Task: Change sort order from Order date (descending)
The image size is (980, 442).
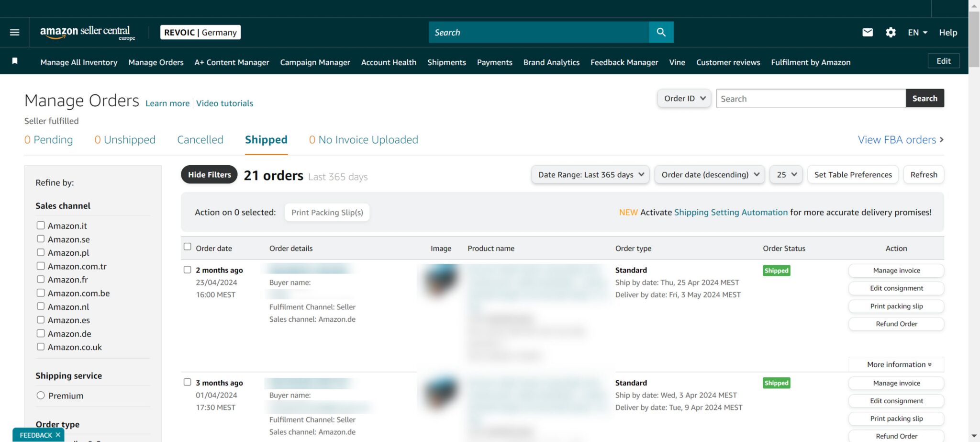Action: coord(710,175)
